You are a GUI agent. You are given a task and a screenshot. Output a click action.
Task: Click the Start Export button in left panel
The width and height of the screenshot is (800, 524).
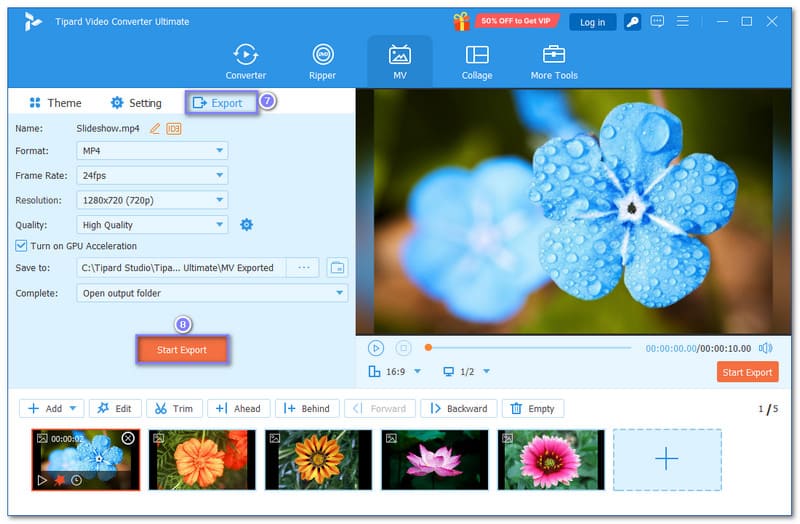[x=182, y=350]
